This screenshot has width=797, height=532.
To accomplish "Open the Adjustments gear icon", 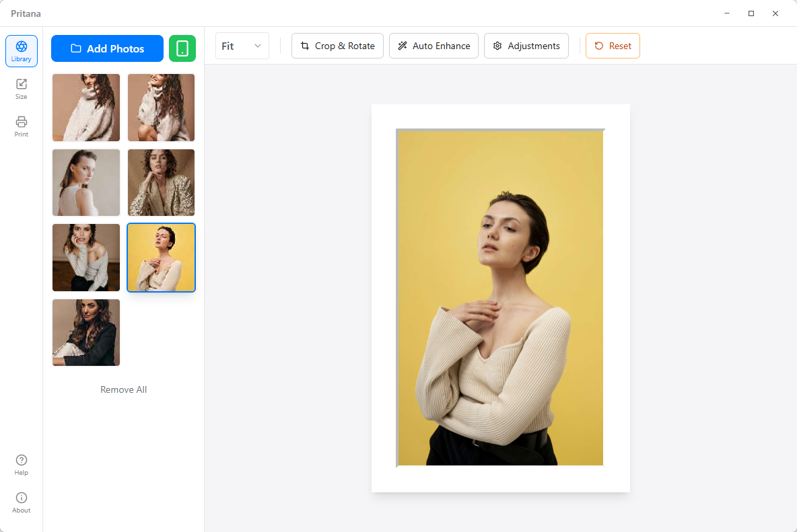I will coord(497,46).
